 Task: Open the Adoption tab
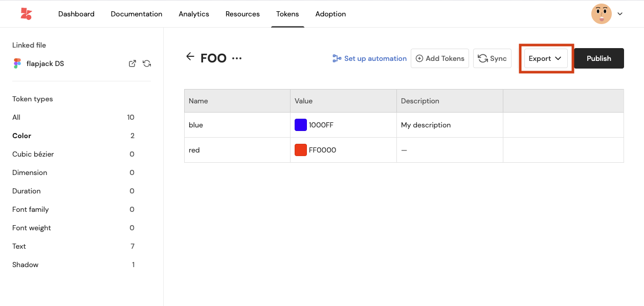[x=330, y=14]
